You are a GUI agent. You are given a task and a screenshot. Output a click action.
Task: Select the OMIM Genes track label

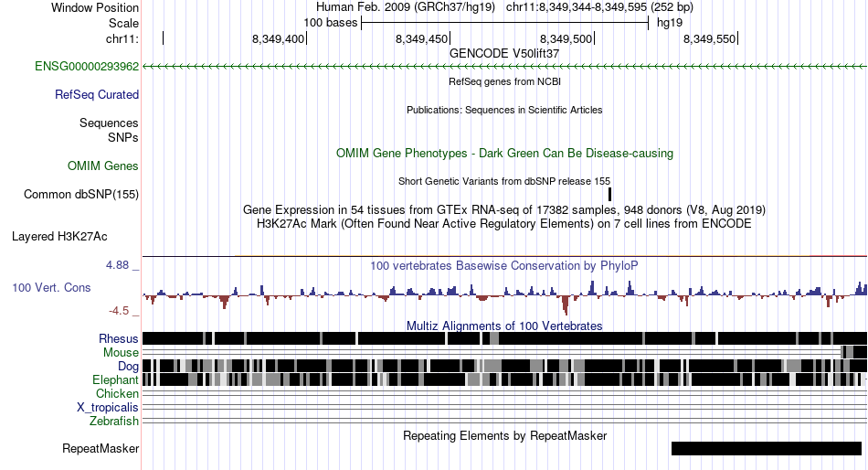pyautogui.click(x=103, y=166)
